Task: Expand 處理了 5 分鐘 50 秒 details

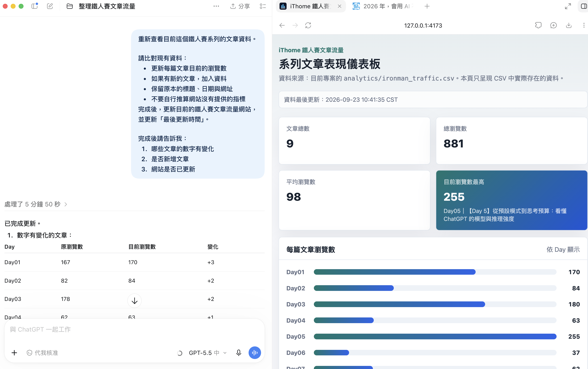Action: 36,204
